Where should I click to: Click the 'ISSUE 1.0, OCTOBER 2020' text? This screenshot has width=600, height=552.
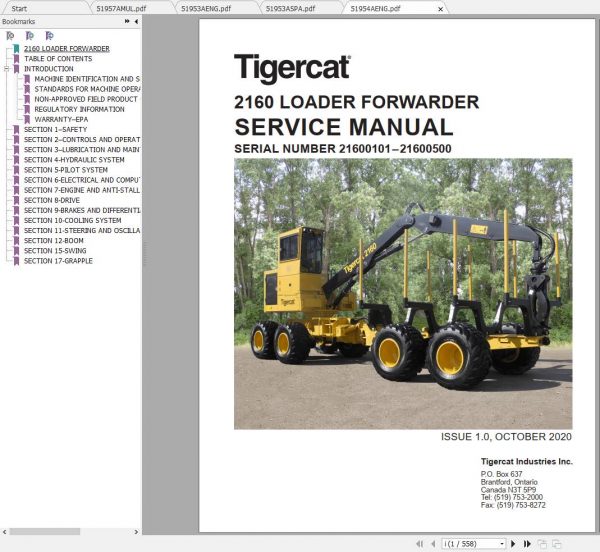coord(506,437)
